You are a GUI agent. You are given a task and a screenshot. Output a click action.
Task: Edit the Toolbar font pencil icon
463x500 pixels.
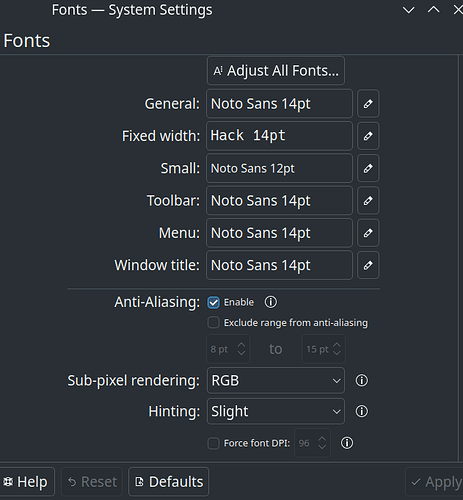coord(368,201)
